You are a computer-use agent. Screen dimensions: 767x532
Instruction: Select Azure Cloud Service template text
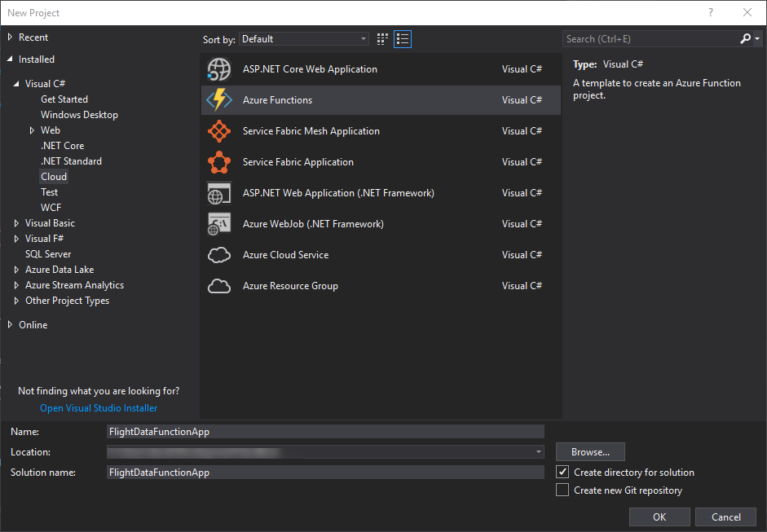tap(285, 255)
